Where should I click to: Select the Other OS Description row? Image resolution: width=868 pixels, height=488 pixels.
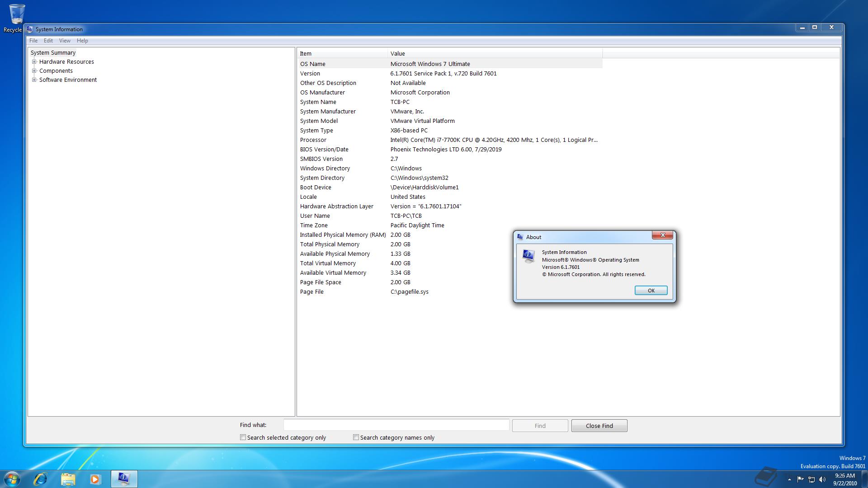tap(450, 83)
